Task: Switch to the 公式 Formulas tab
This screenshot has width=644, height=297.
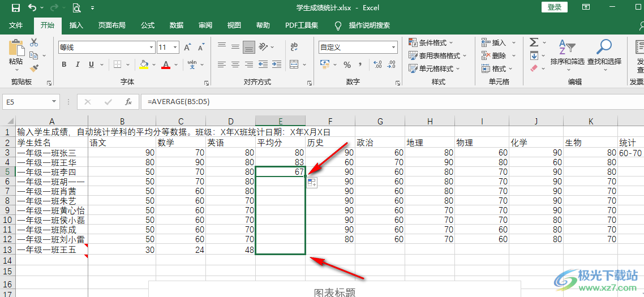Action: click(148, 25)
